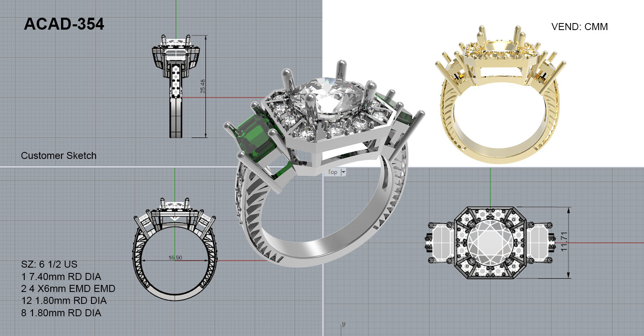Click the 8 1.80mm RD DIA line
Image resolution: width=644 pixels, height=336 pixels.
click(61, 313)
